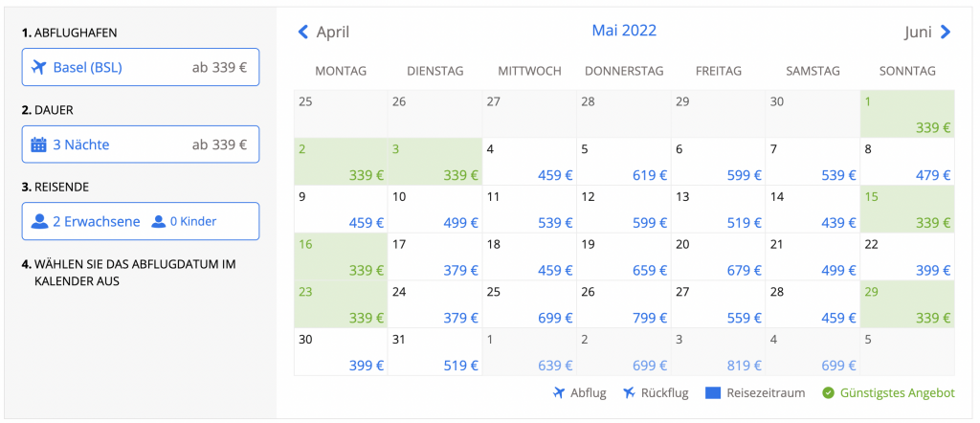Pick May 23 cheapest offer date
Image resolution: width=980 pixels, height=423 pixels.
coord(340,304)
